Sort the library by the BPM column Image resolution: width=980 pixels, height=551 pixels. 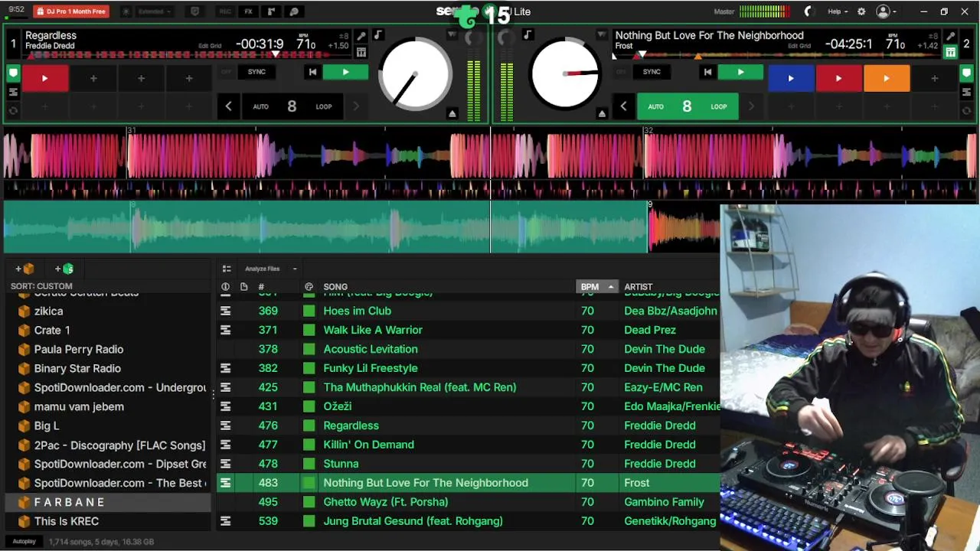pos(596,286)
